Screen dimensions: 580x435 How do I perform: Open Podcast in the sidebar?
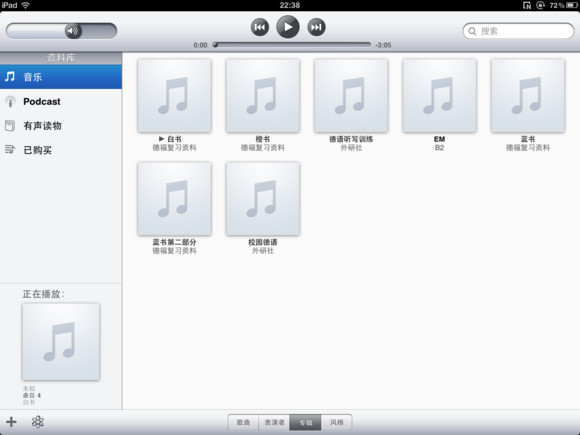pos(61,101)
